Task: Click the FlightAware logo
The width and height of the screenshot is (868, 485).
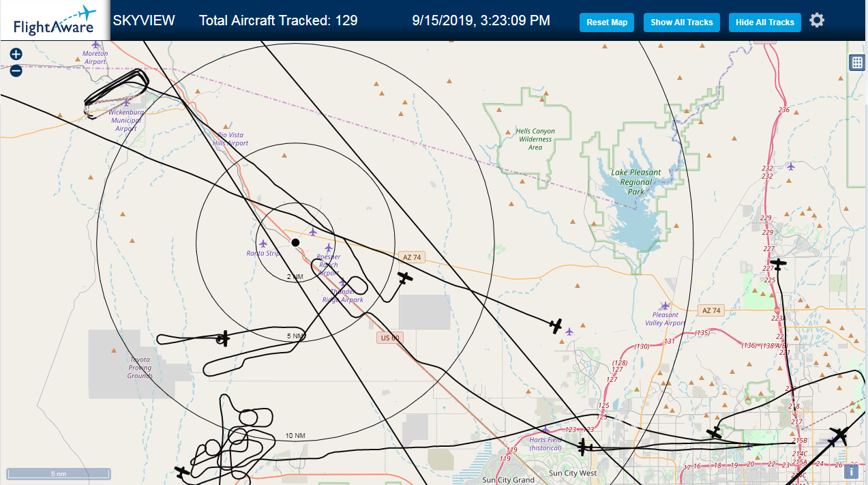Action: pyautogui.click(x=55, y=20)
